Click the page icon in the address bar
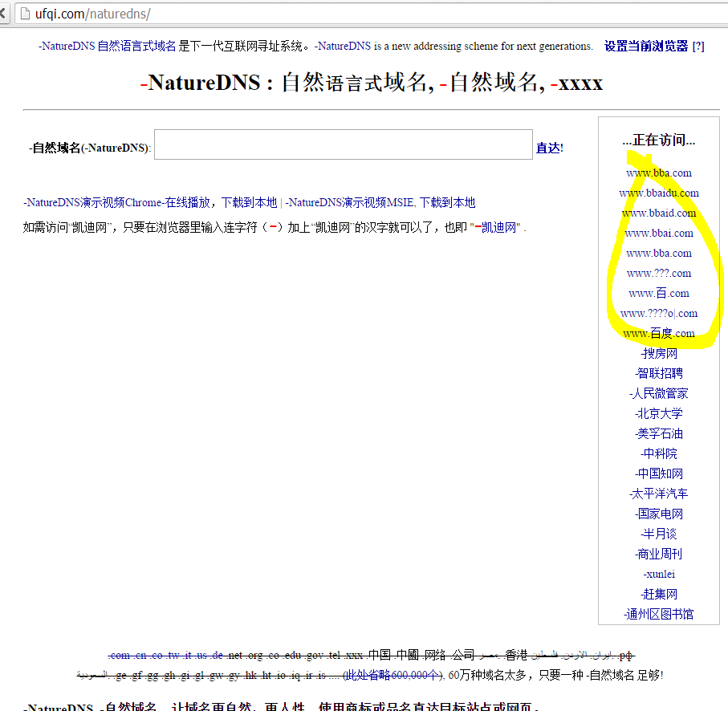 [24, 14]
